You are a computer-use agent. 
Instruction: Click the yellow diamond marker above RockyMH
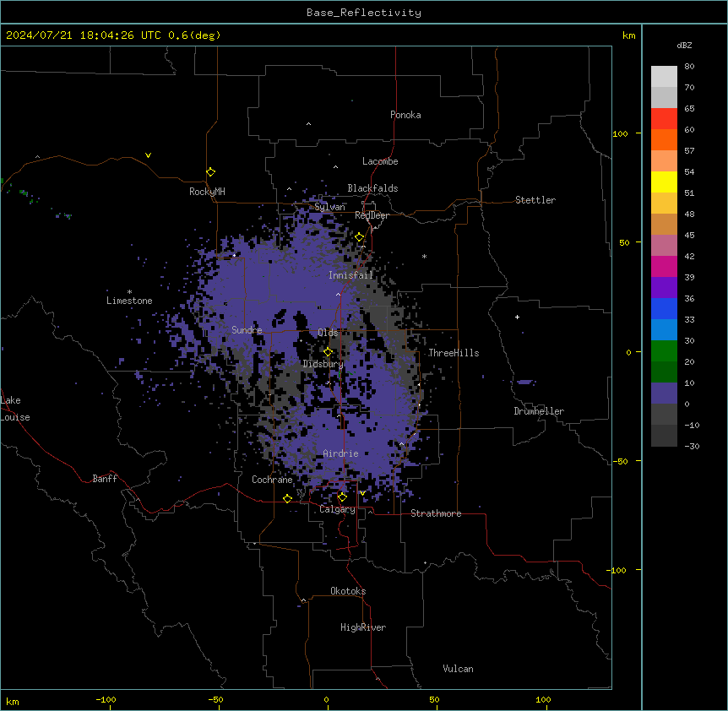pyautogui.click(x=210, y=172)
